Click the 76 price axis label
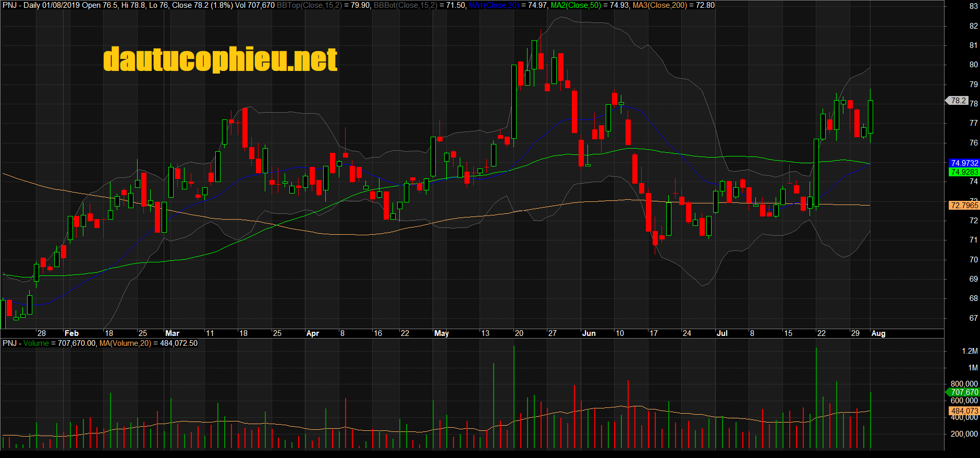This screenshot has width=980, height=458. (x=973, y=143)
